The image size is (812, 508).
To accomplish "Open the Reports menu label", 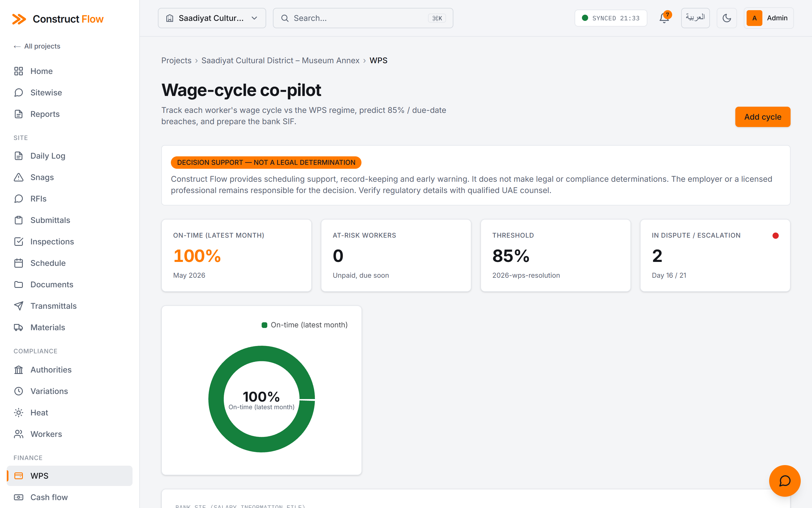I will click(x=45, y=114).
